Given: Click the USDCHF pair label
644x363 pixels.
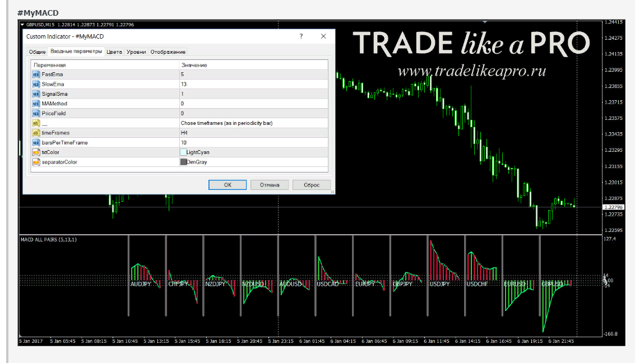Looking at the screenshot, I should (x=477, y=284).
